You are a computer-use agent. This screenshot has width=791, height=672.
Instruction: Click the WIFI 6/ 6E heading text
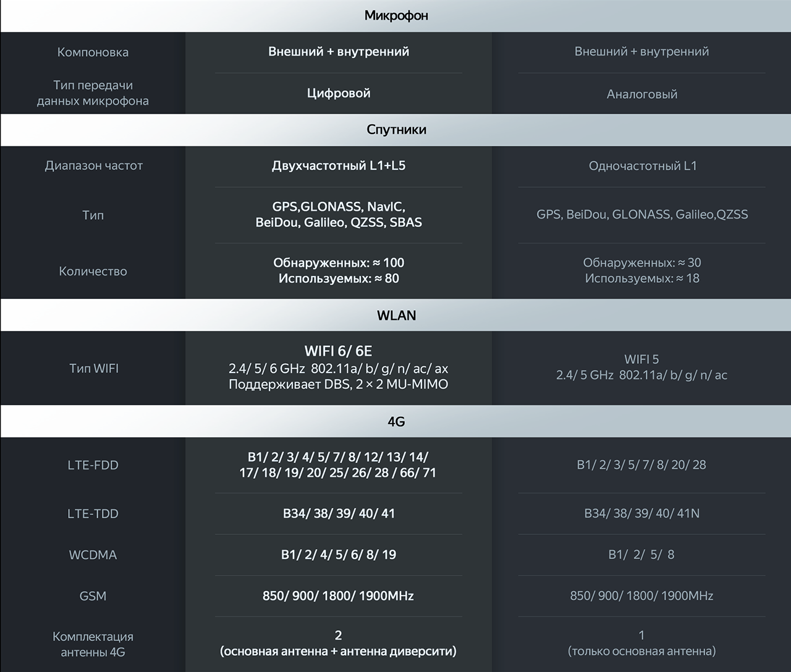(x=338, y=351)
